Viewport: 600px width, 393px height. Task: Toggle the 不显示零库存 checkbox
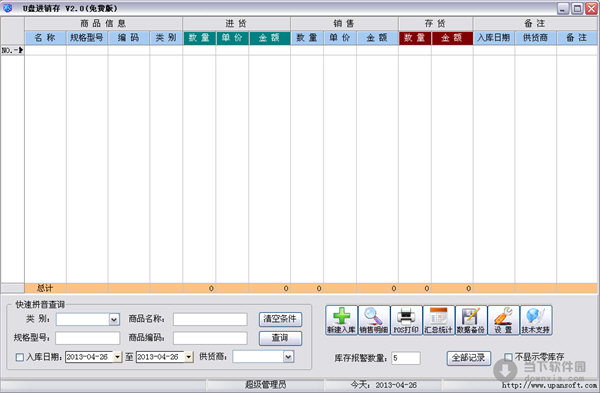[x=508, y=357]
